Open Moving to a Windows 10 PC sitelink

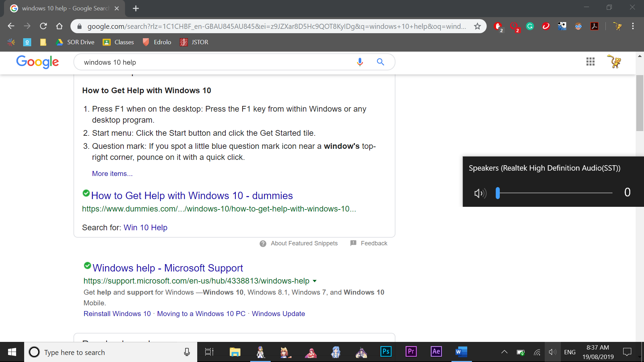pos(201,314)
